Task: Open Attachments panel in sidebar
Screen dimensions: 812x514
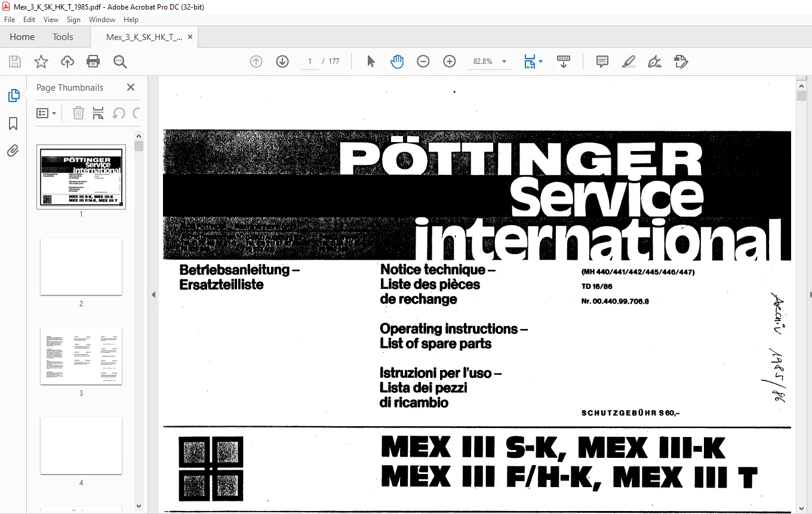Action: coord(13,151)
